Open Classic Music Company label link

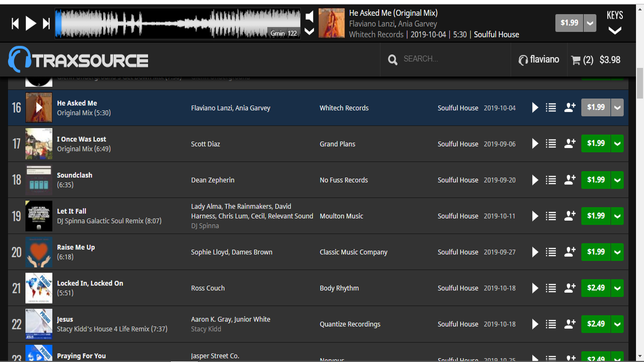pyautogui.click(x=354, y=252)
